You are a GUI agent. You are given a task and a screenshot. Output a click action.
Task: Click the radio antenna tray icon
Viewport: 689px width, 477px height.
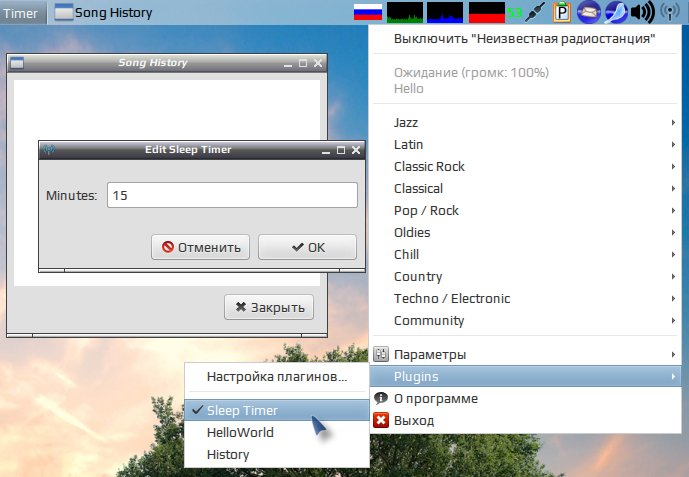click(670, 12)
